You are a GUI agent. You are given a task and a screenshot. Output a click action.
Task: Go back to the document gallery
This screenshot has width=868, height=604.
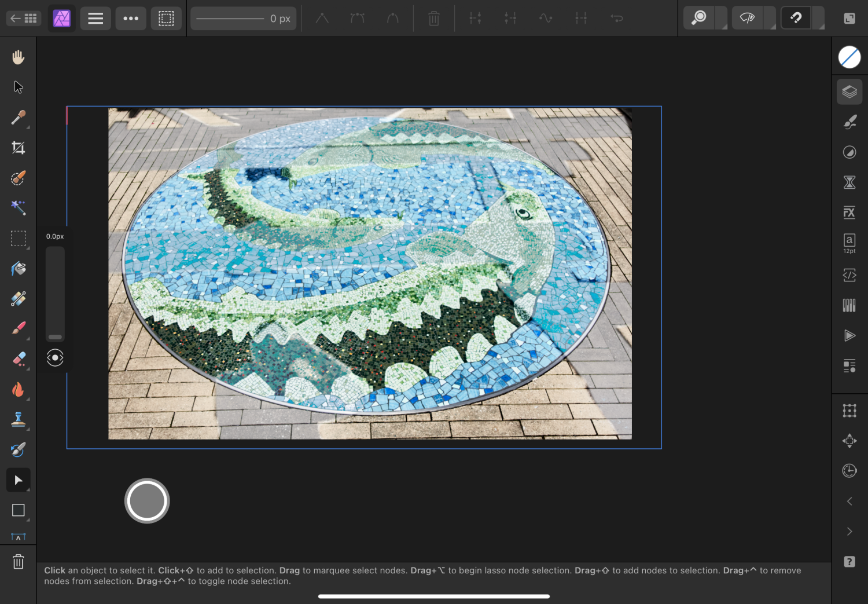pos(24,19)
